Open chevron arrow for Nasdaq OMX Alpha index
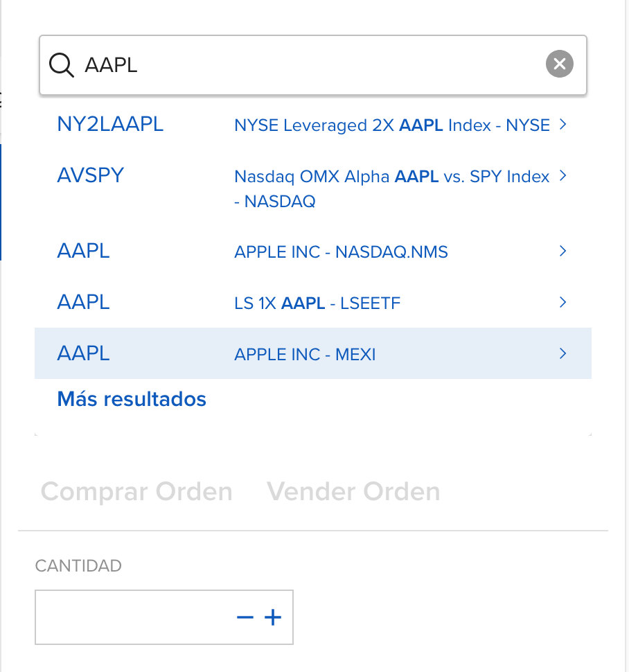The width and height of the screenshot is (629, 672). pos(563,175)
